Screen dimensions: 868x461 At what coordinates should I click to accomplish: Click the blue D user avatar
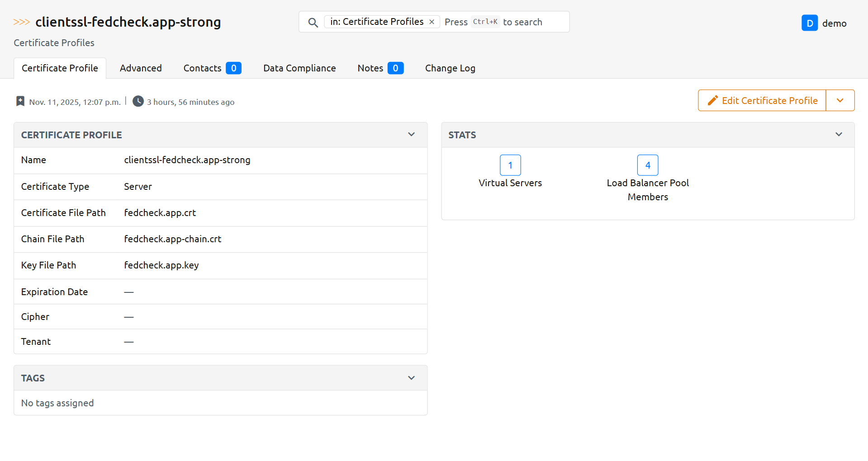(x=809, y=23)
